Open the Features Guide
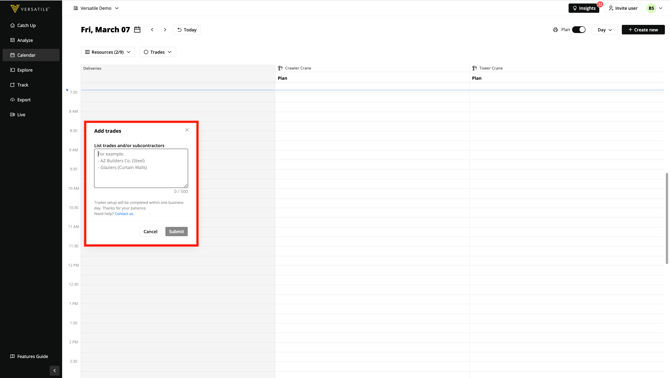This screenshot has width=670, height=378. click(29, 356)
